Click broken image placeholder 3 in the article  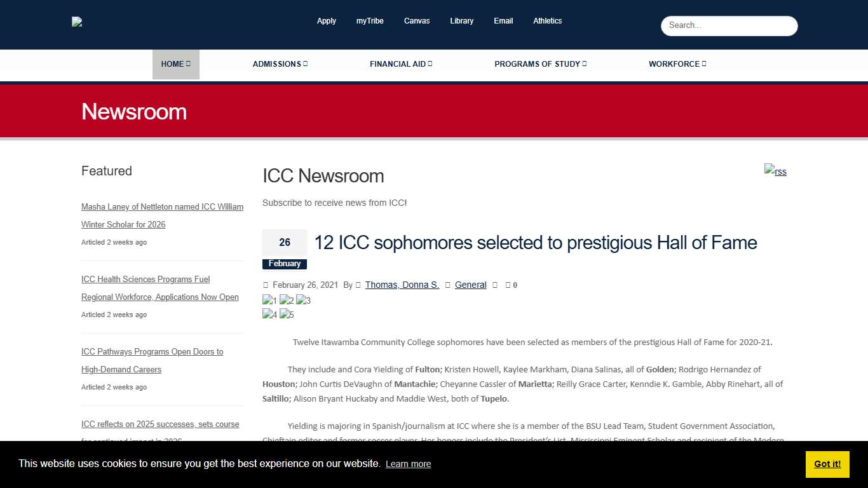click(303, 299)
